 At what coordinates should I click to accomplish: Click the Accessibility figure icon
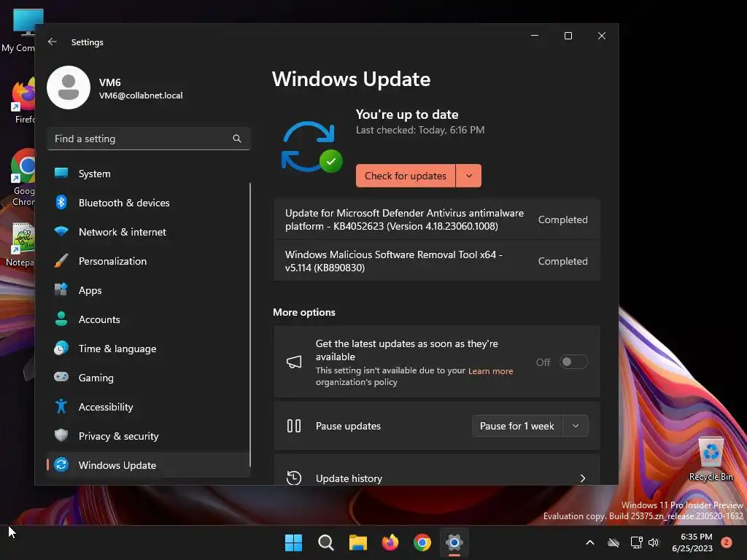[61, 406]
